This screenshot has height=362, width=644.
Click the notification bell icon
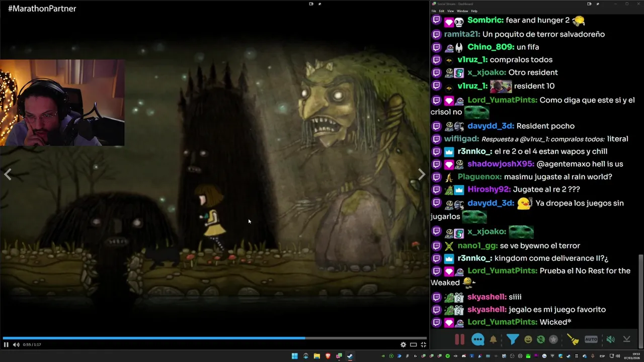(493, 339)
